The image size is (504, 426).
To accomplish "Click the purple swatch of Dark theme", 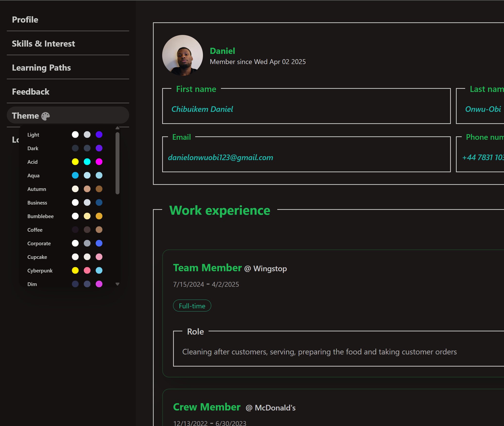I will tap(99, 148).
